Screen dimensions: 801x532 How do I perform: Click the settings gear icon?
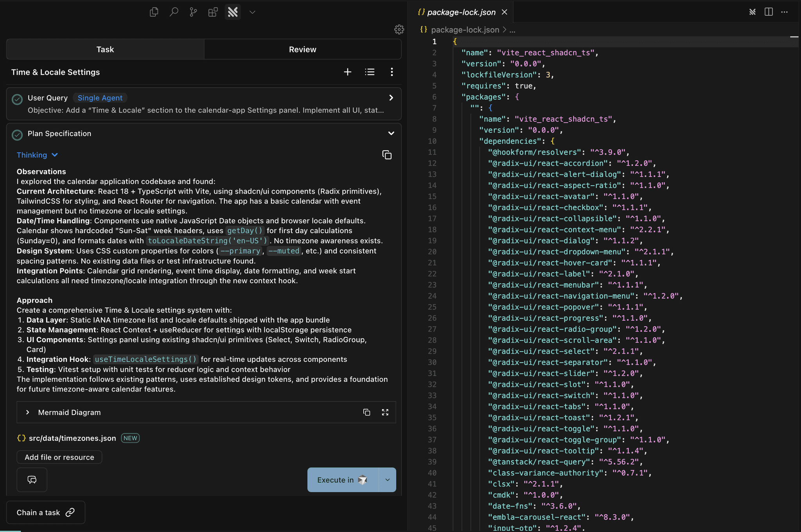pos(399,29)
